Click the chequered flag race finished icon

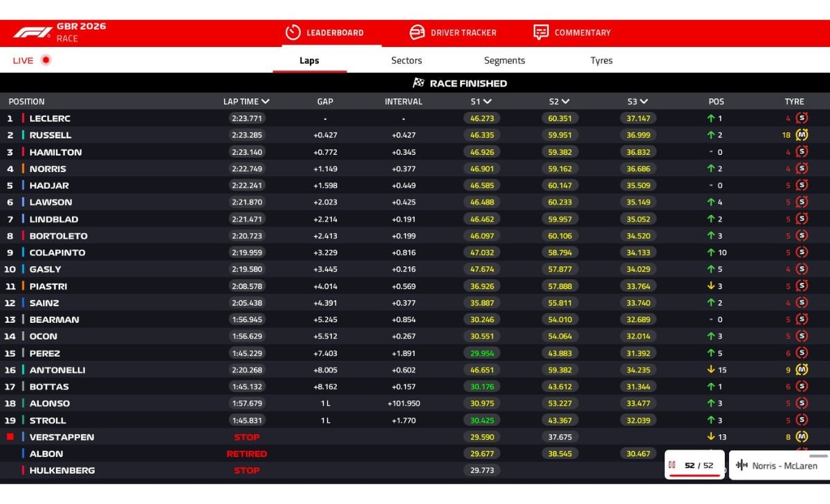[x=418, y=83]
